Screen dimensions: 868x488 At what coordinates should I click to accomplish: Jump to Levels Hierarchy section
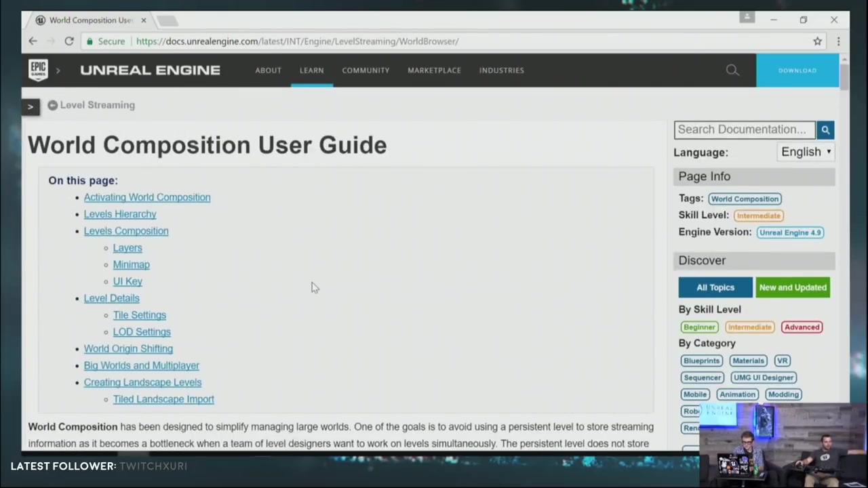pos(120,214)
